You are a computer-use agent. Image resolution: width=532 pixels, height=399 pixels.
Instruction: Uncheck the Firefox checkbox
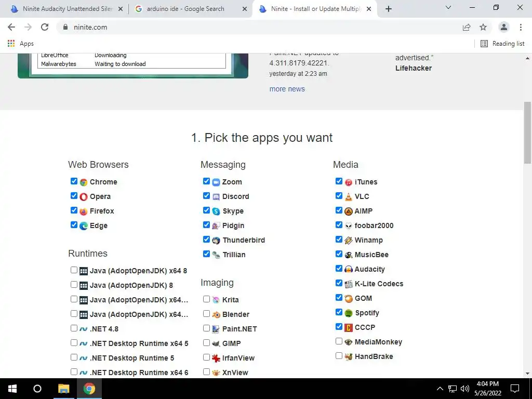[74, 210]
